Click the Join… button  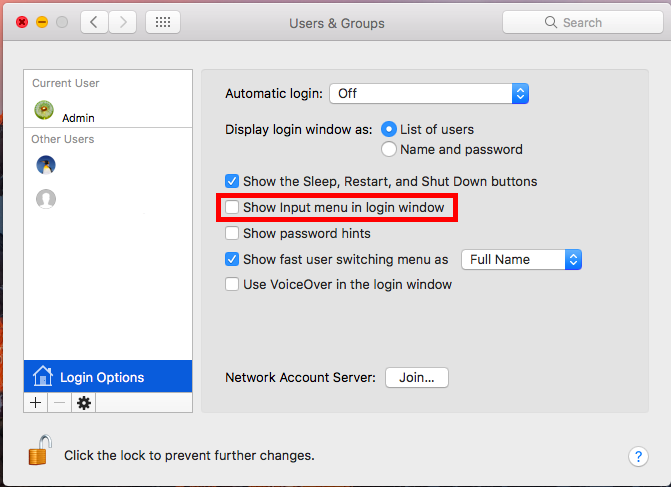coord(417,378)
